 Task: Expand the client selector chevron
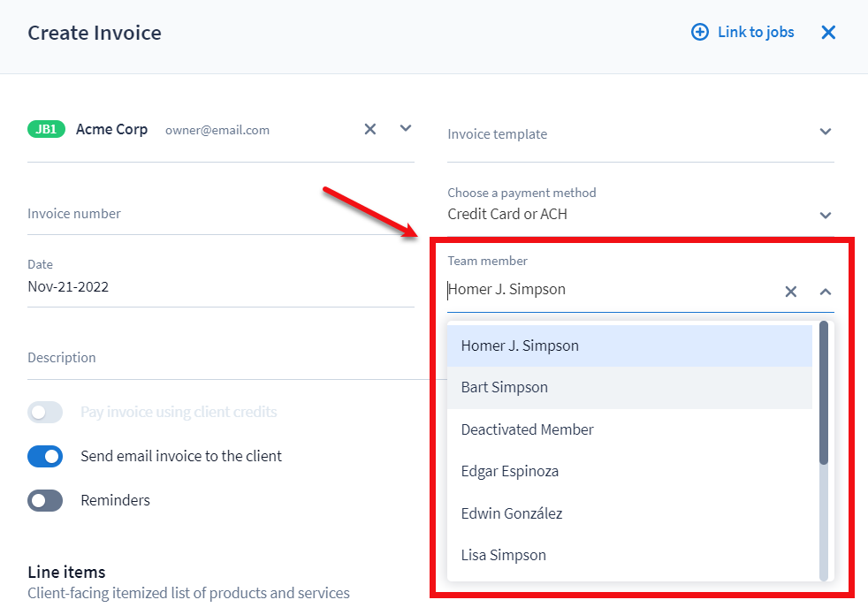click(406, 128)
